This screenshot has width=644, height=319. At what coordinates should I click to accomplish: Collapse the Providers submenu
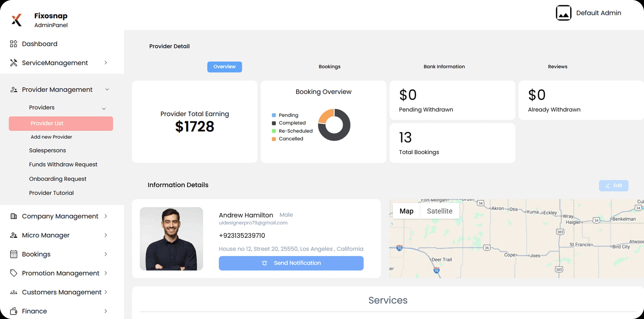104,108
